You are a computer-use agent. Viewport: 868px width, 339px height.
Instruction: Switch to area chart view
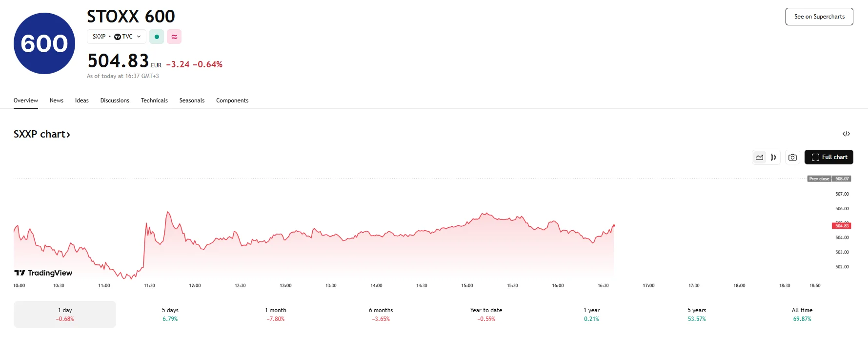pos(759,158)
